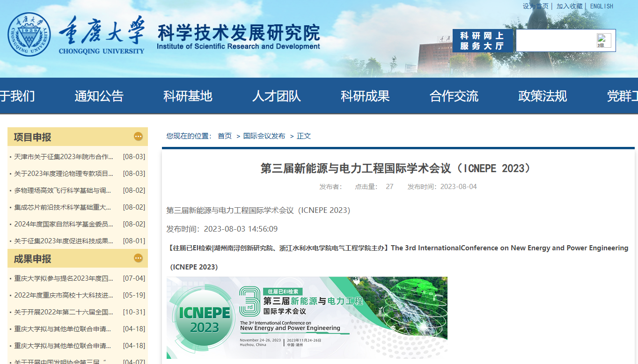Open 关于征集2023年度促进科技成果 notice
Image resolution: width=638 pixels, height=364 pixels.
tap(64, 241)
